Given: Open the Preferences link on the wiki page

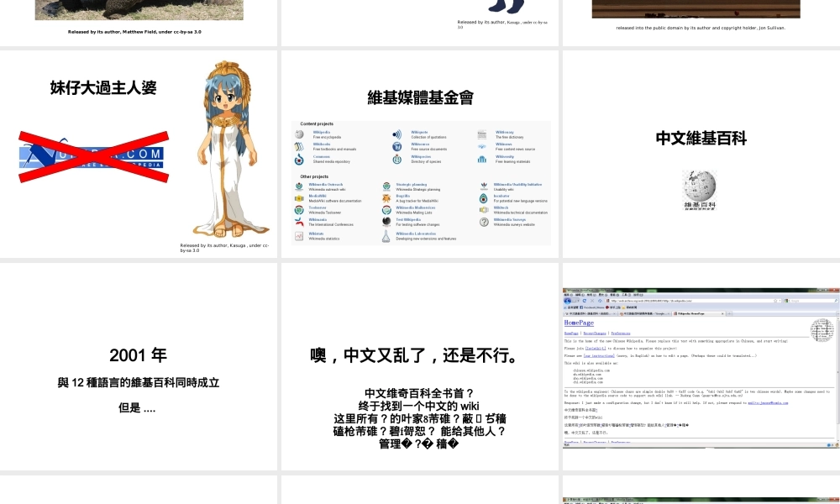Looking at the screenshot, I should (620, 333).
